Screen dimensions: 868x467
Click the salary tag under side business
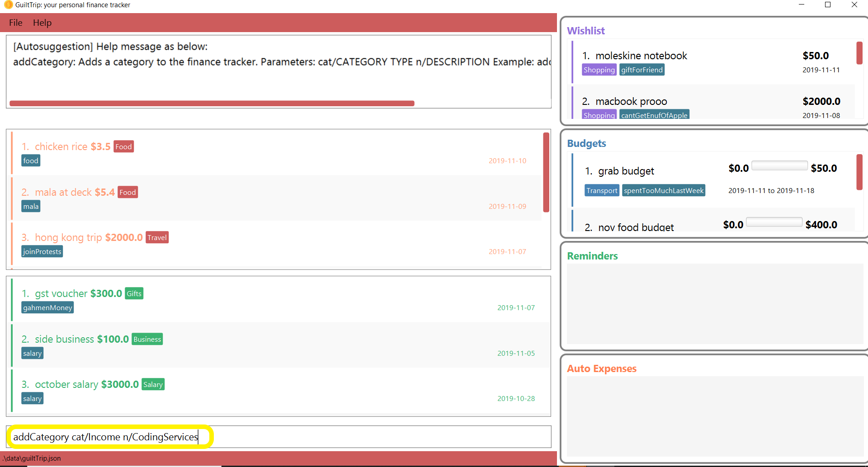32,353
